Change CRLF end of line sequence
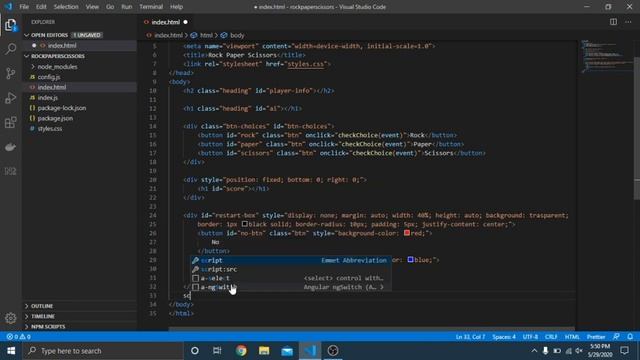The image size is (640, 360). 551,337
